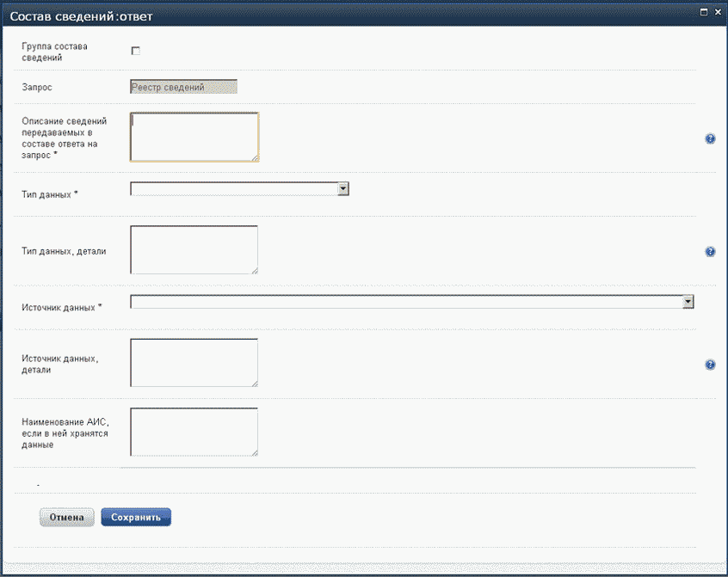
Task: Focus the 'Наименование АИС' text area
Action: [194, 432]
